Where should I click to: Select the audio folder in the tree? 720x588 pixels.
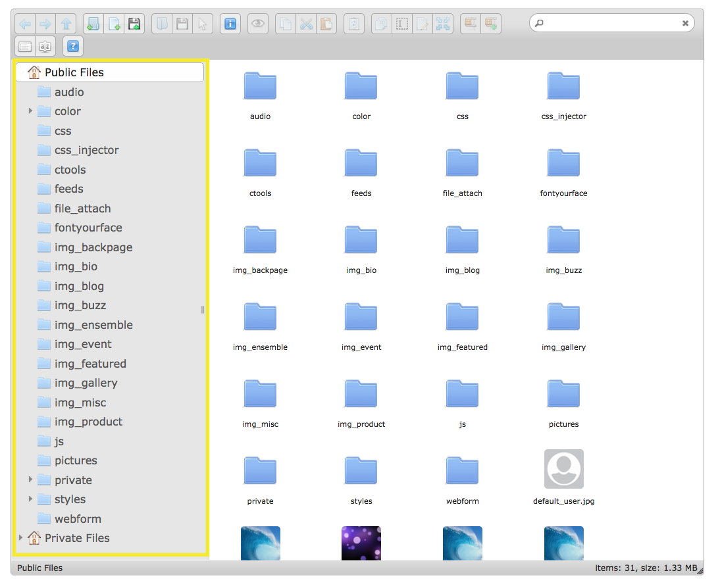pyautogui.click(x=69, y=92)
